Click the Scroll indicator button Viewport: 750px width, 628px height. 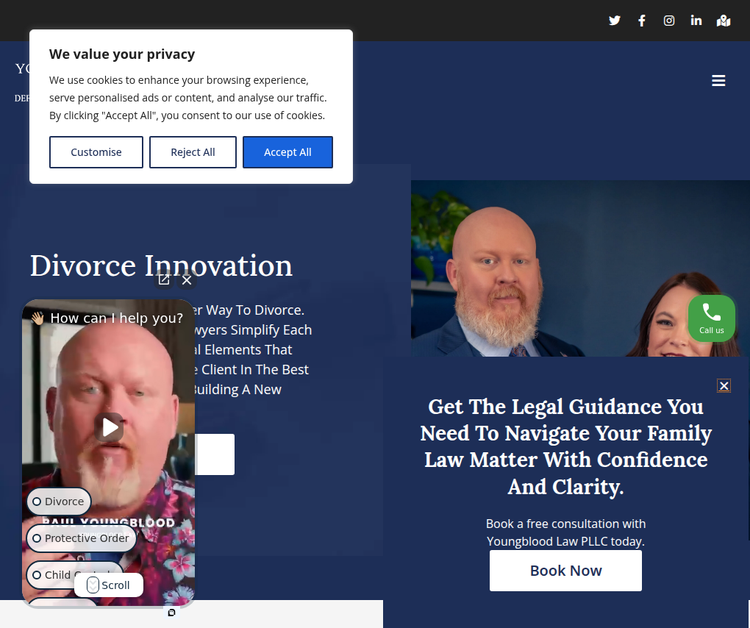pos(109,585)
